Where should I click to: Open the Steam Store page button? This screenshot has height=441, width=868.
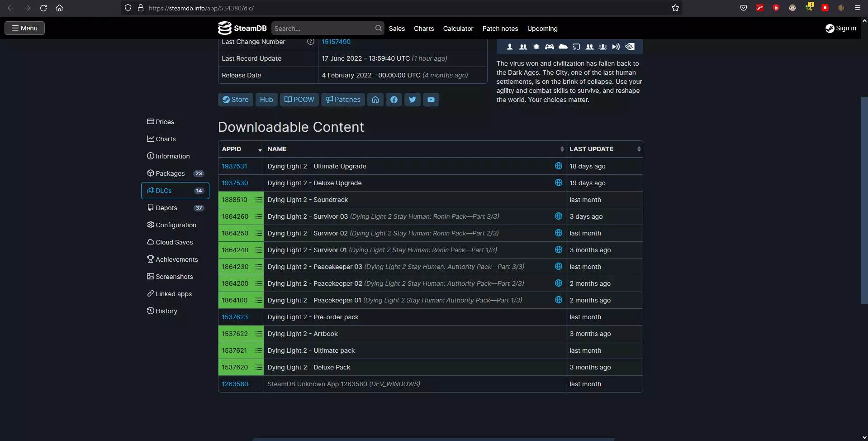click(236, 100)
